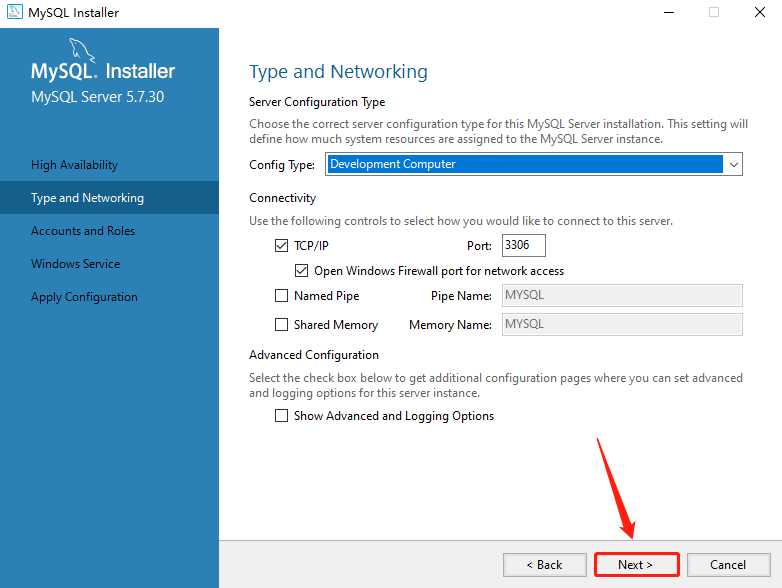Click the 'MySQL Server 5.7.30' text
This screenshot has height=588, width=782.
point(97,97)
